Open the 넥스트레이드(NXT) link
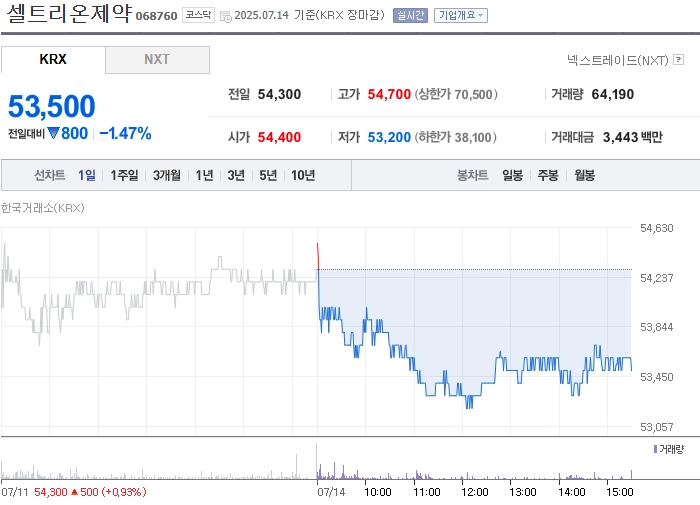 [618, 60]
